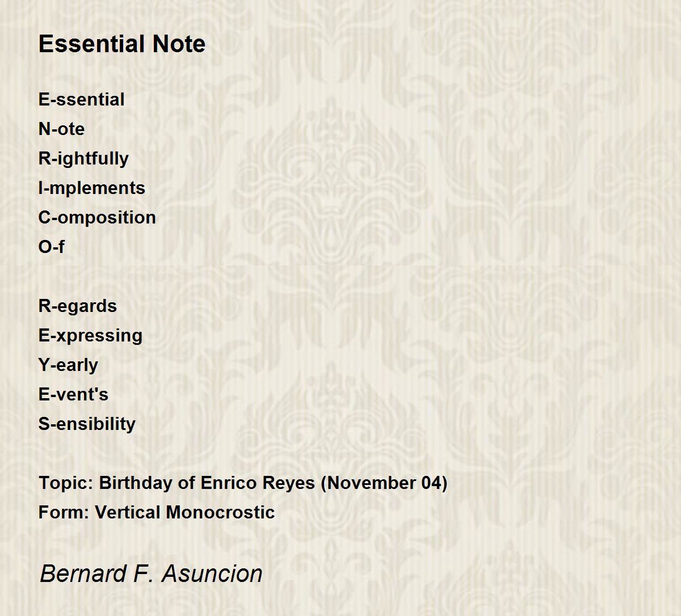Click the Topic line about Enrico Reyes
Image resolution: width=681 pixels, height=616 pixels.
pyautogui.click(x=243, y=483)
